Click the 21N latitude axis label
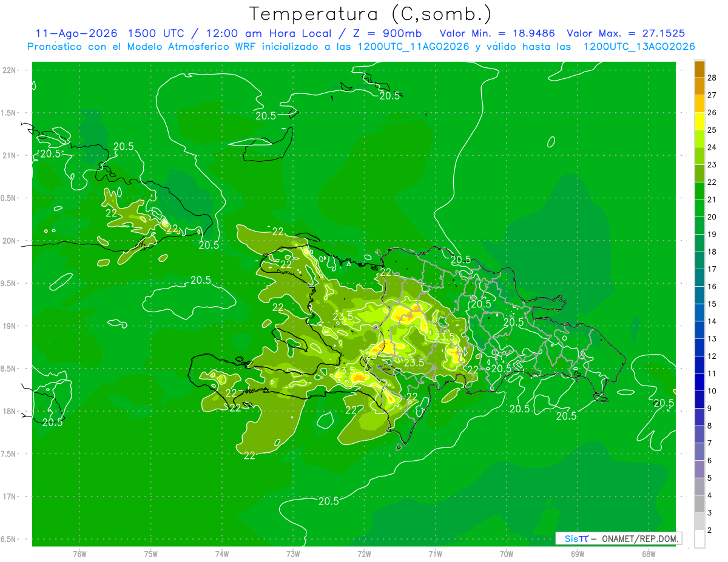Viewport: 728px width, 562px height. point(10,156)
